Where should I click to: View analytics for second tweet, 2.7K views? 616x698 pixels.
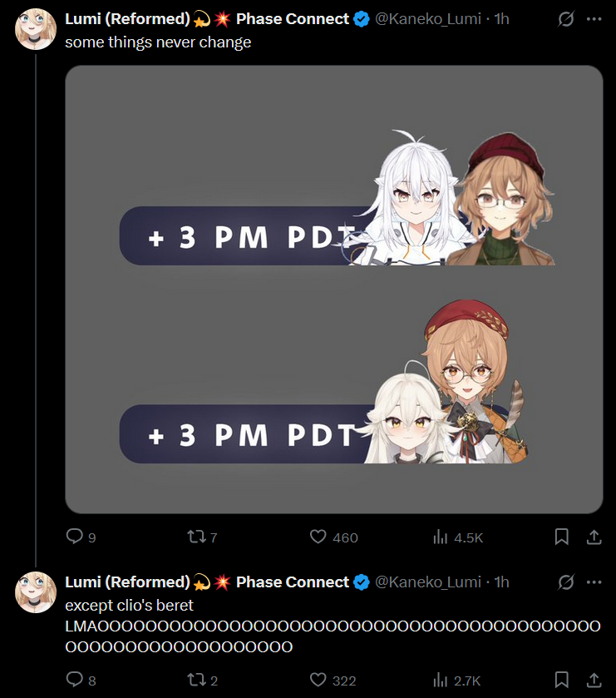[440, 680]
